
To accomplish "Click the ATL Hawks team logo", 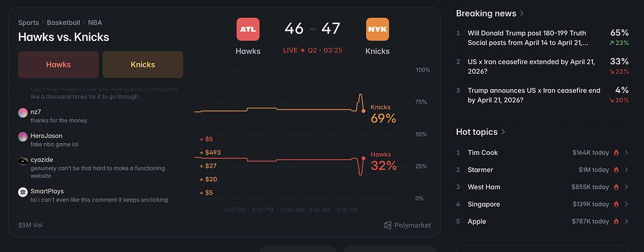I will (x=248, y=29).
